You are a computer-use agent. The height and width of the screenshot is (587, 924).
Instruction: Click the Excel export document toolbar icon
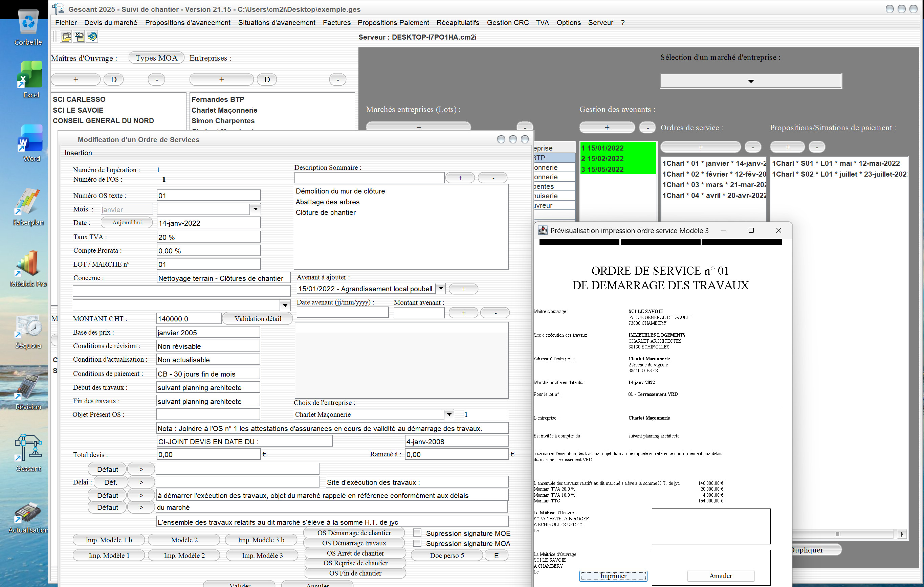pyautogui.click(x=79, y=37)
